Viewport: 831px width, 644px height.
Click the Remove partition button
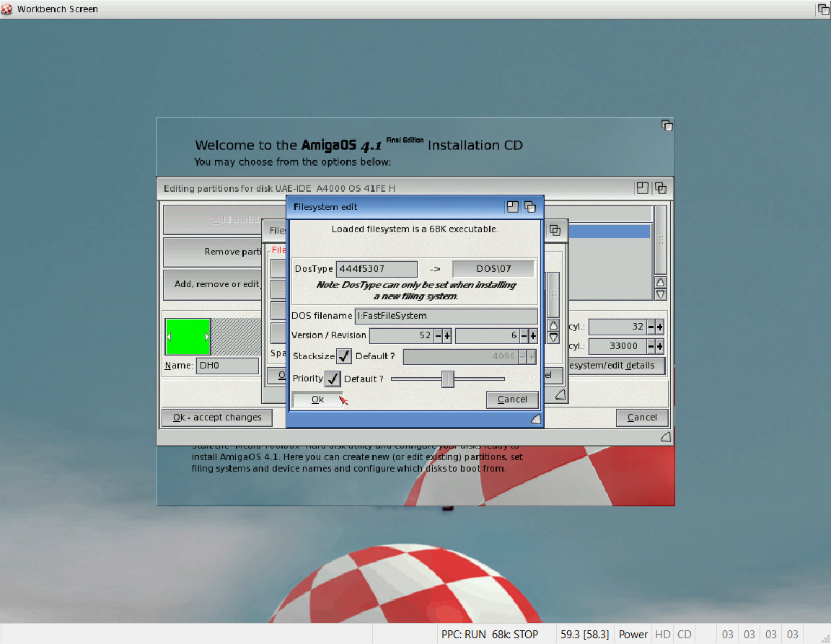[x=213, y=252]
